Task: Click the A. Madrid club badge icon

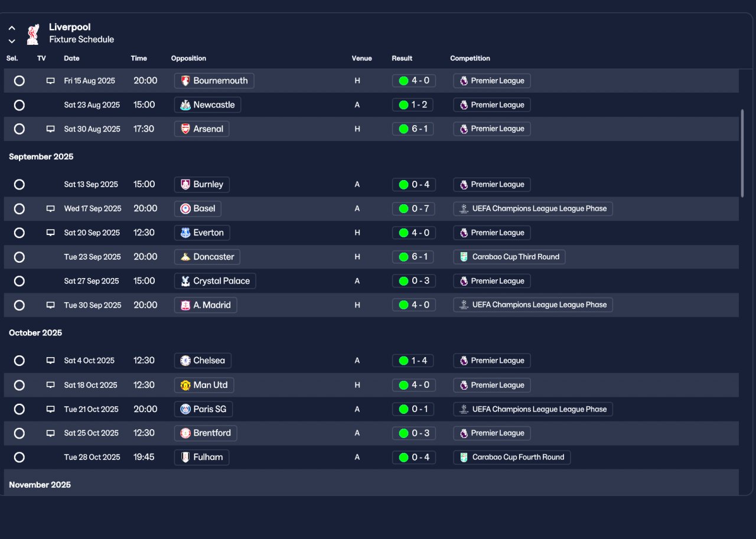Action: pyautogui.click(x=185, y=305)
